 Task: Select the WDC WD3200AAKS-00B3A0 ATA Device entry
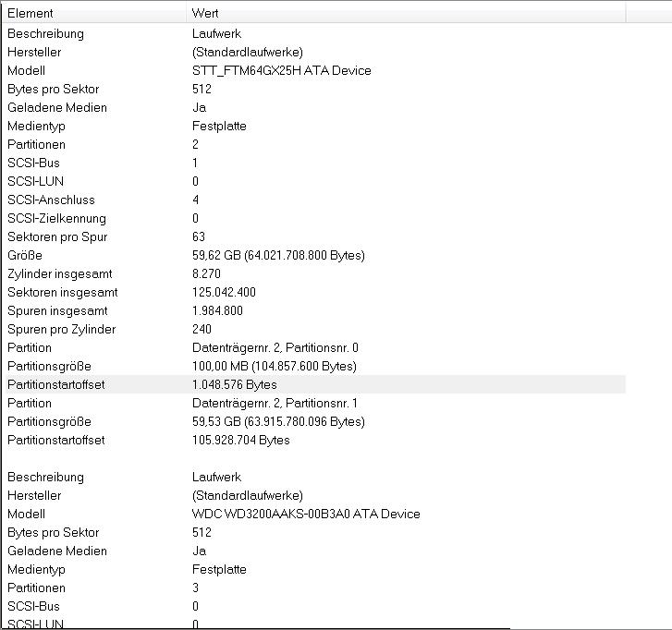tap(306, 514)
